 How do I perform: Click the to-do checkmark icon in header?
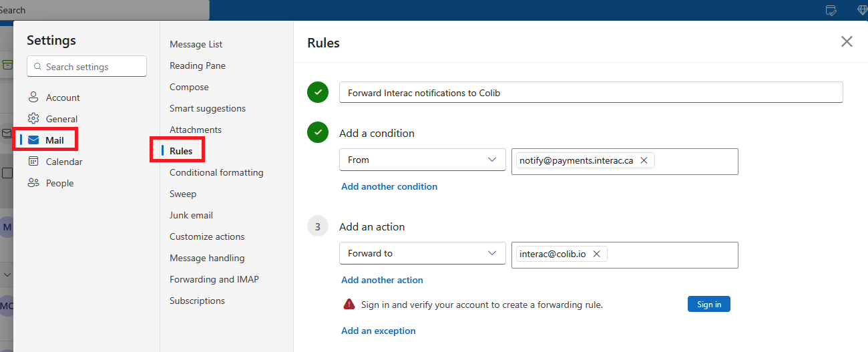point(831,10)
